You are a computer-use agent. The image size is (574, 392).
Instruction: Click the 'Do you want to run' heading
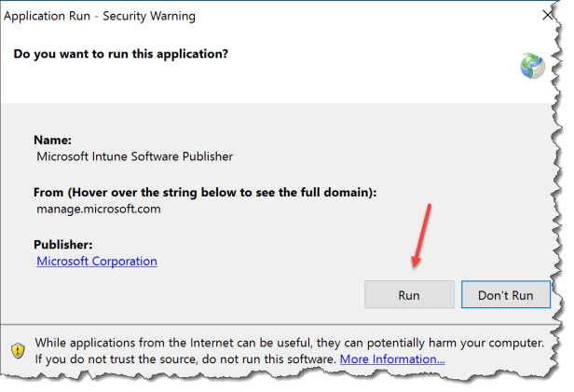point(121,54)
